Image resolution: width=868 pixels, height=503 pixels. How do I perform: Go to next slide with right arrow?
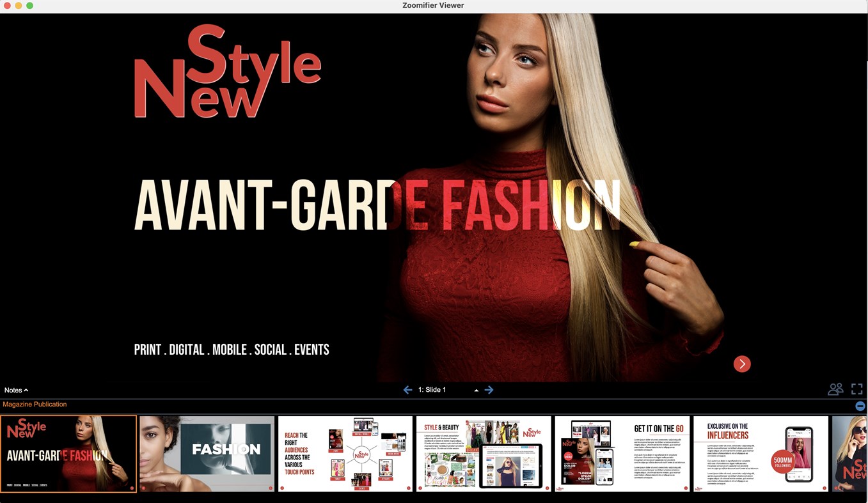tap(489, 390)
